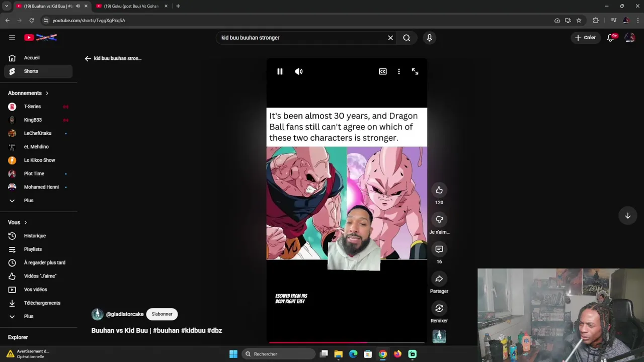Open the Windows Start menu
Image resolution: width=644 pixels, height=362 pixels.
coord(233,354)
